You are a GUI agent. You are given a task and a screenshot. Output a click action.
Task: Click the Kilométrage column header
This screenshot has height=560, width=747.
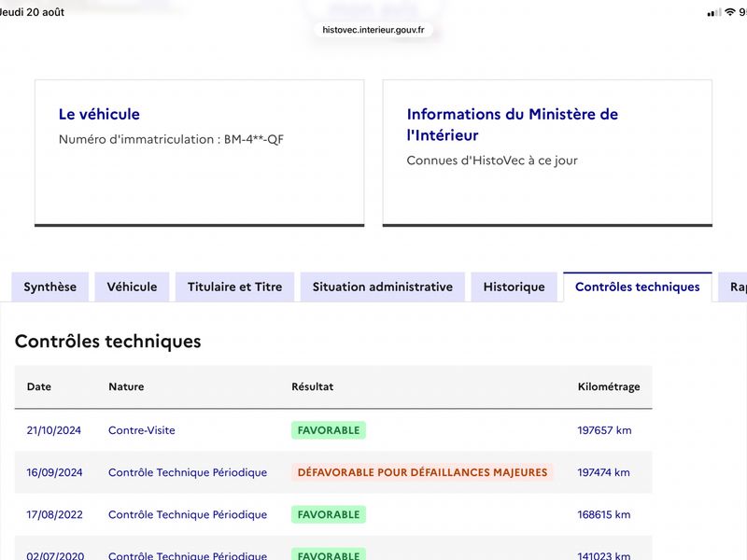(609, 386)
